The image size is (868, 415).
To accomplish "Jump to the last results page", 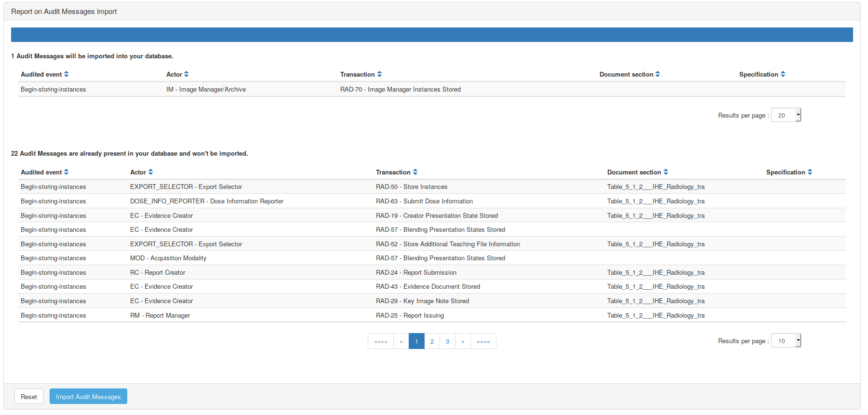I will tap(483, 341).
